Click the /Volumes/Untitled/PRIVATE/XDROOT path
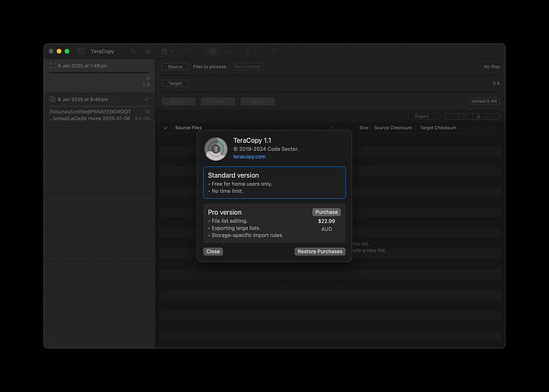The width and height of the screenshot is (549, 392). (x=90, y=112)
